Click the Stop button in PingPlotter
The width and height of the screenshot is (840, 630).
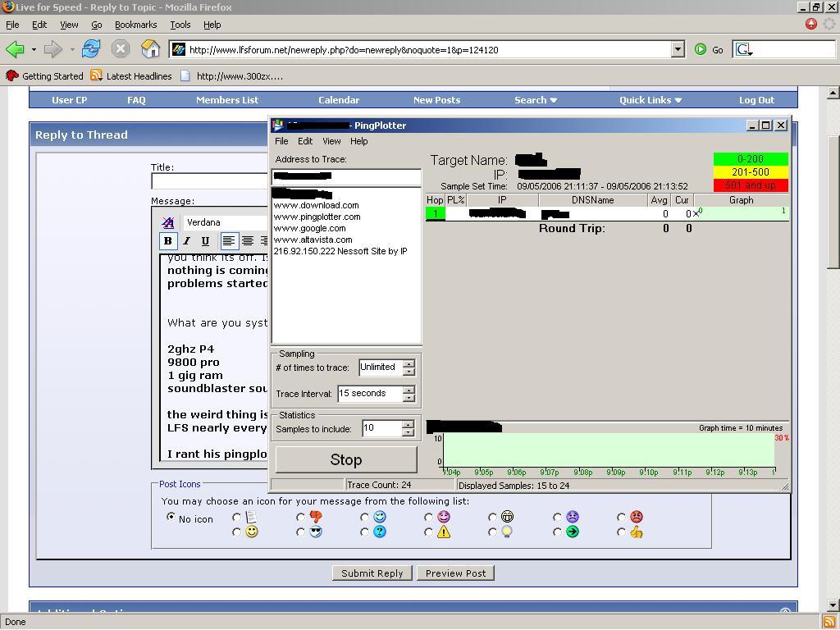click(x=346, y=459)
